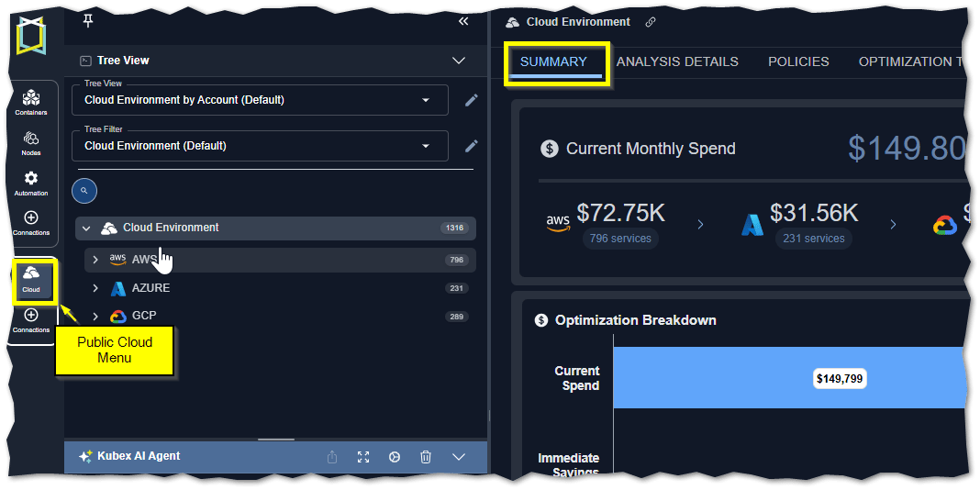Delete the Kubex AI Agent chat
The height and width of the screenshot is (490, 980).
pyautogui.click(x=426, y=457)
